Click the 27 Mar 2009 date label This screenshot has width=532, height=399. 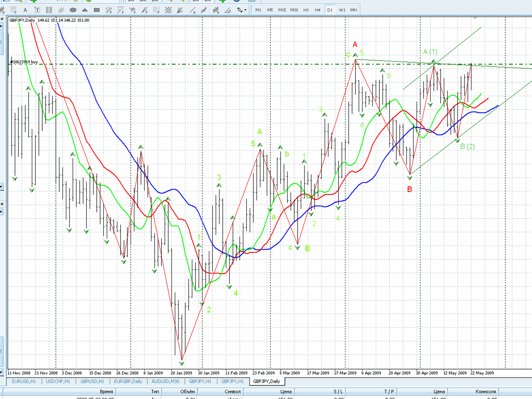coord(345,373)
